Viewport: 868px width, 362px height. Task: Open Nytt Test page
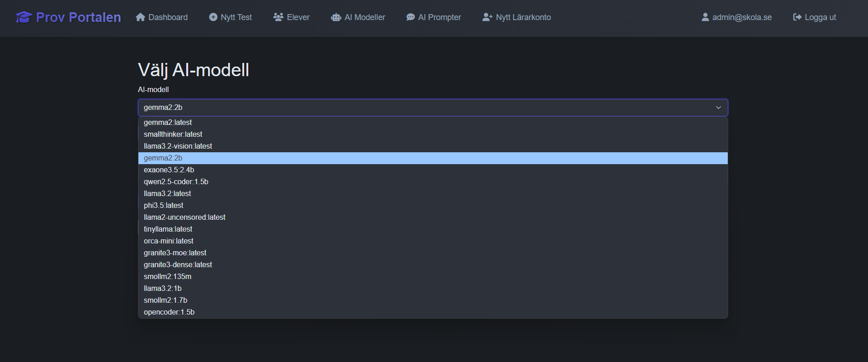[x=230, y=17]
